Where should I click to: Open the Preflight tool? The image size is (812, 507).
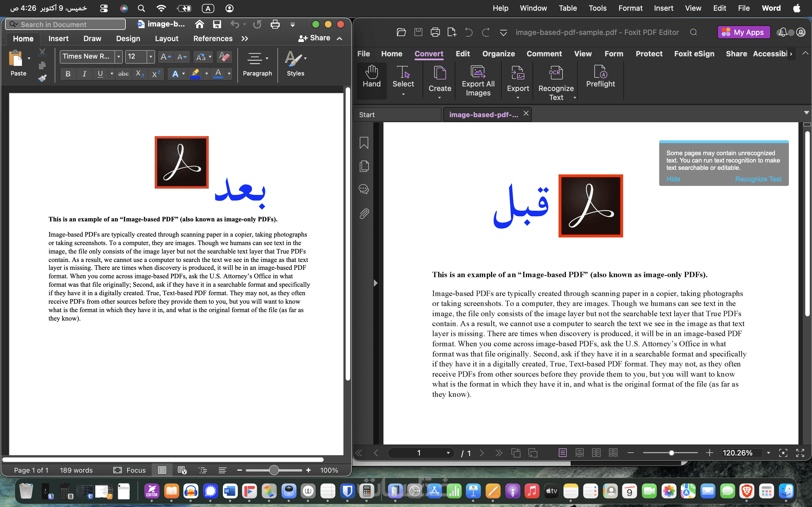pos(600,72)
